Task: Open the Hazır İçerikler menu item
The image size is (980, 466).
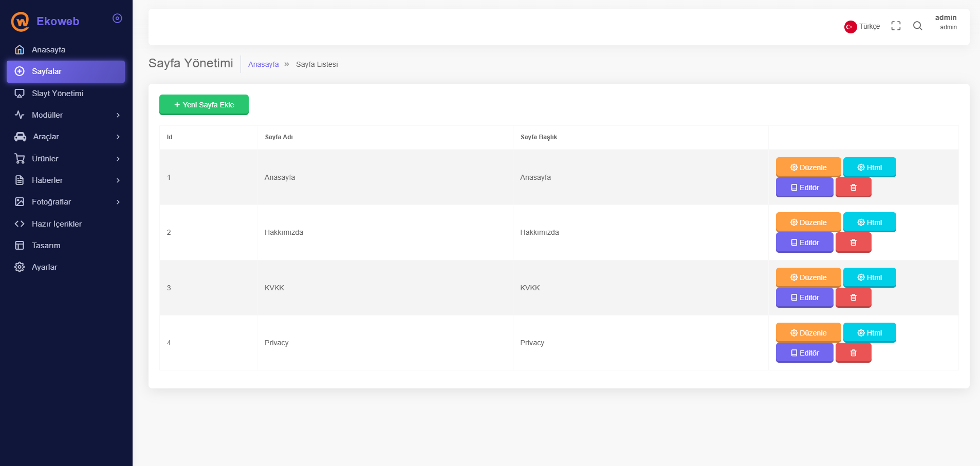Action: (57, 224)
